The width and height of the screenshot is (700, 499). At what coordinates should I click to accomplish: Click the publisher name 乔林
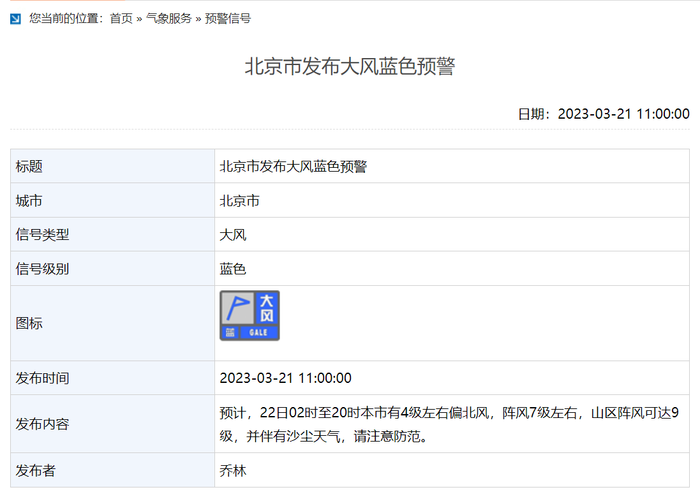pyautogui.click(x=233, y=470)
